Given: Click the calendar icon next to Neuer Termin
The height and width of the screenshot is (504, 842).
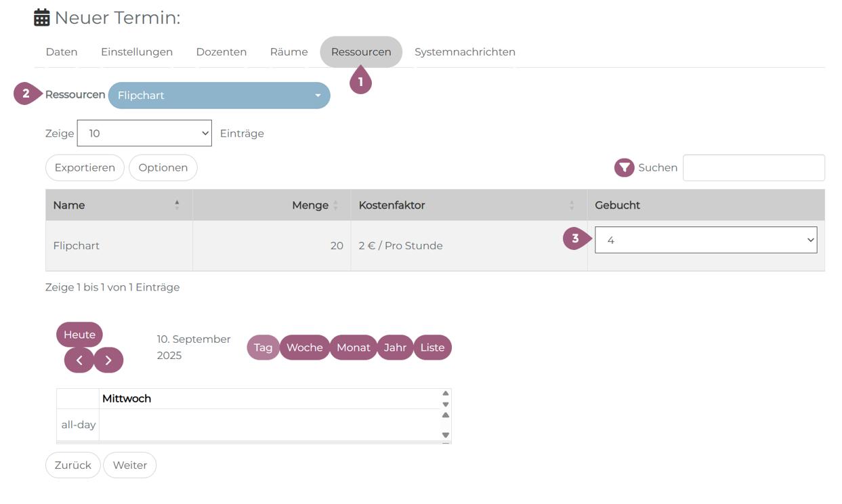Looking at the screenshot, I should pyautogui.click(x=42, y=18).
